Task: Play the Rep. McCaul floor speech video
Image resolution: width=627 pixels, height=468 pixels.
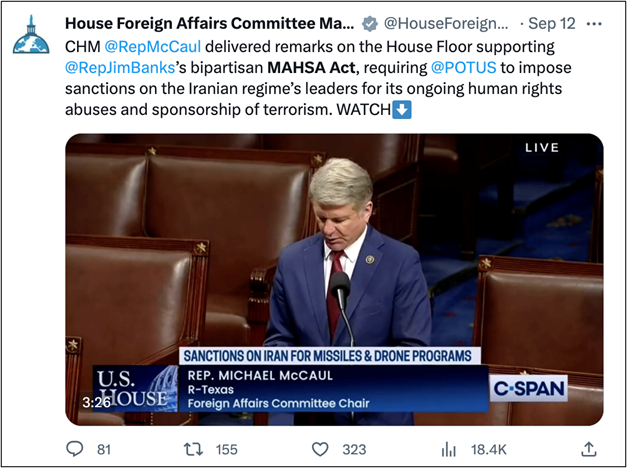Action: click(334, 278)
